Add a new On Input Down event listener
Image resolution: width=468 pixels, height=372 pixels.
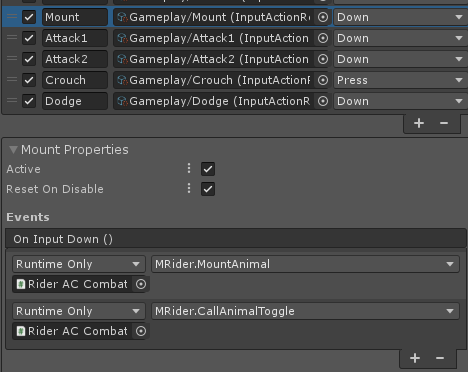(415, 358)
